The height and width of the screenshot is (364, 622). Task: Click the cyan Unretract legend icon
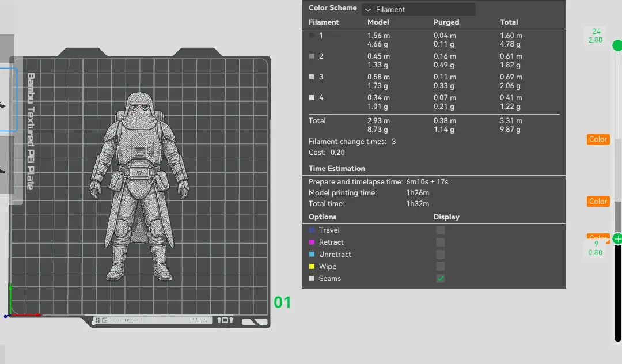[x=312, y=254]
